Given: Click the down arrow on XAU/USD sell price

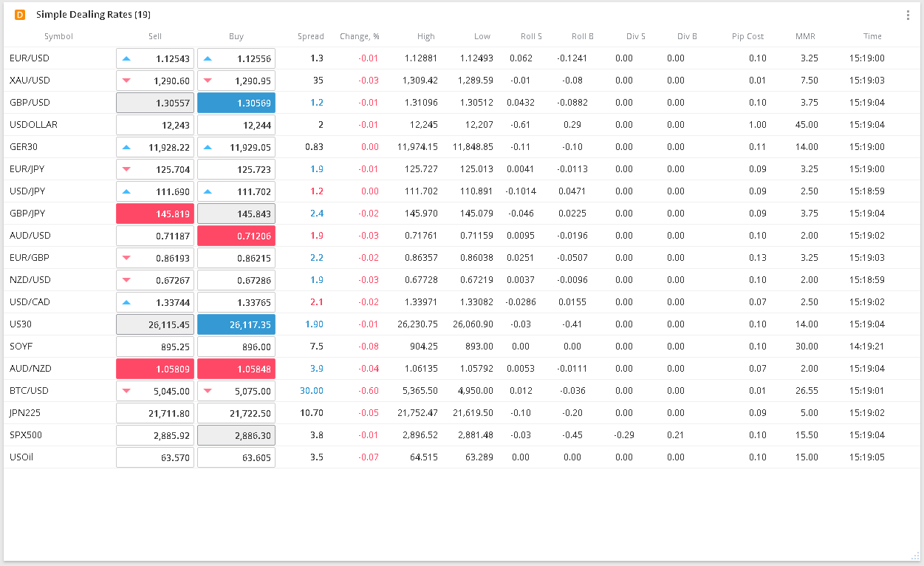Looking at the screenshot, I should tap(127, 80).
